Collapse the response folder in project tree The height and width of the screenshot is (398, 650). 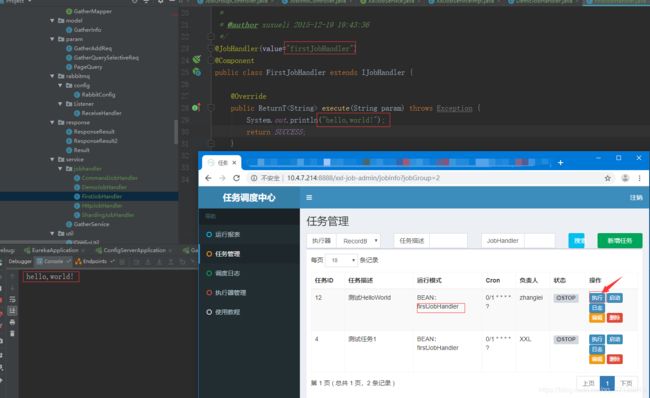pos(52,122)
